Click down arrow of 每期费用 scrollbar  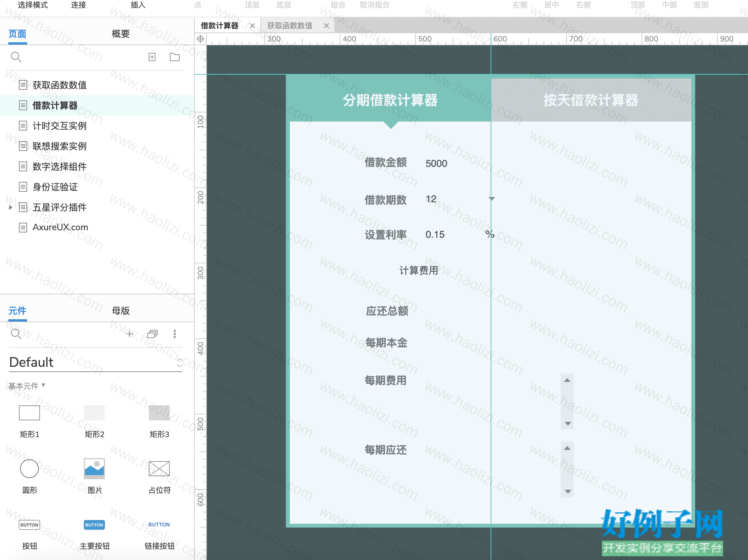pyautogui.click(x=567, y=424)
